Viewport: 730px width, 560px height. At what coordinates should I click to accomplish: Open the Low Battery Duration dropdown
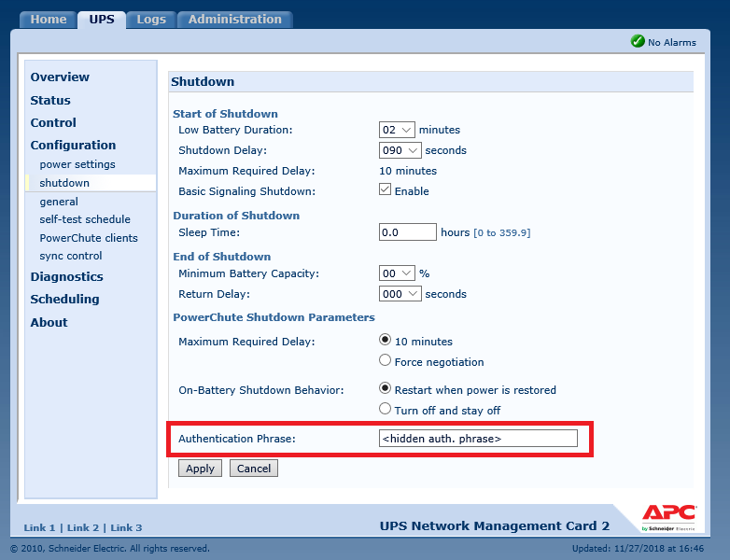[397, 130]
